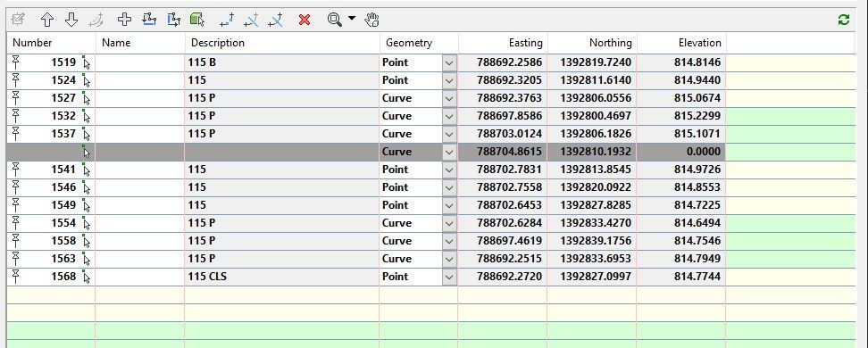The height and width of the screenshot is (348, 868).
Task: Click the green refresh icon
Action: [844, 20]
